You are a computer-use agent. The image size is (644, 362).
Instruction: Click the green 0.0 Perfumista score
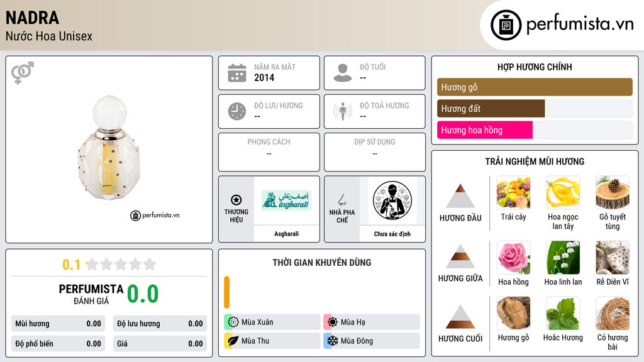pos(143,294)
